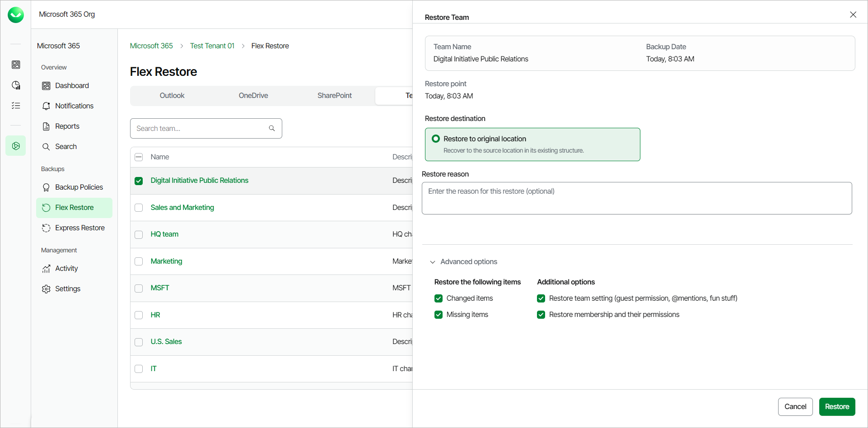This screenshot has width=868, height=428.
Task: Check the Sales and Marketing row checkbox
Action: click(139, 208)
